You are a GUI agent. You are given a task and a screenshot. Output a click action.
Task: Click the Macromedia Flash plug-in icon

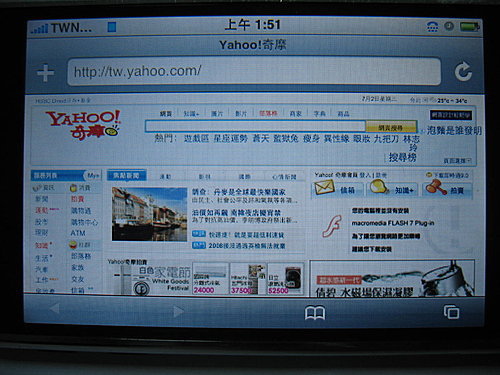332,226
